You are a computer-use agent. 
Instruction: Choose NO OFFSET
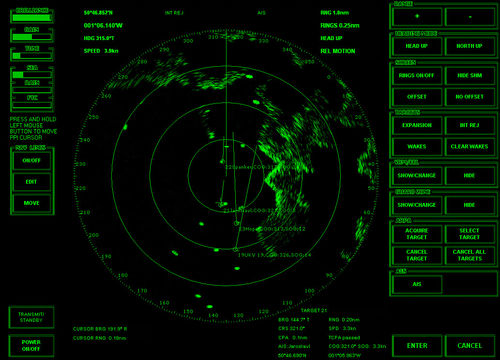point(470,97)
